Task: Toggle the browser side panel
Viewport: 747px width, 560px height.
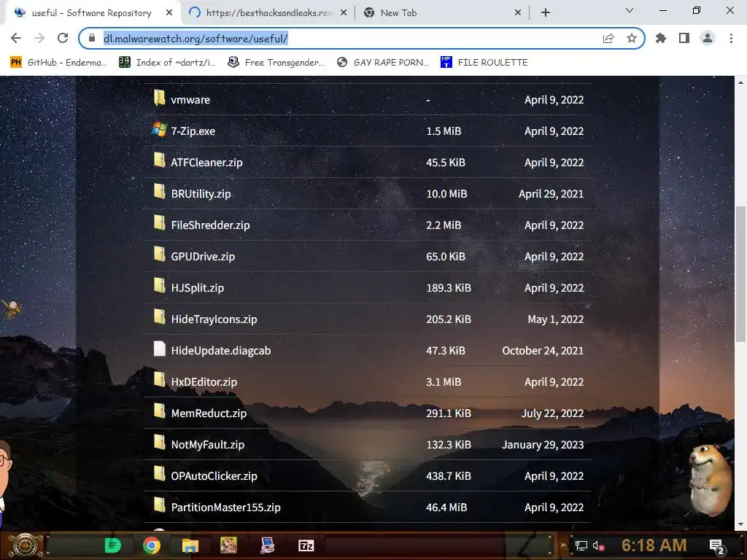Action: (x=684, y=38)
